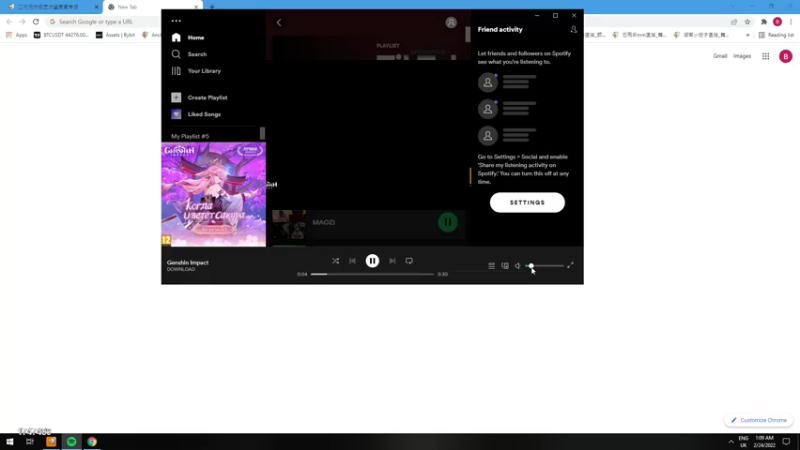Open Task View on taskbar
This screenshot has width=800, height=450.
30,442
